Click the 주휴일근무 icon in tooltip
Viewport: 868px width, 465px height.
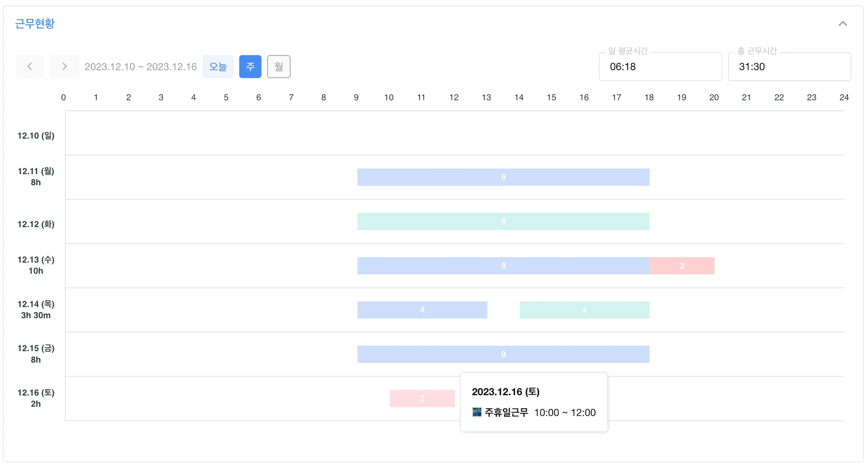[477, 412]
